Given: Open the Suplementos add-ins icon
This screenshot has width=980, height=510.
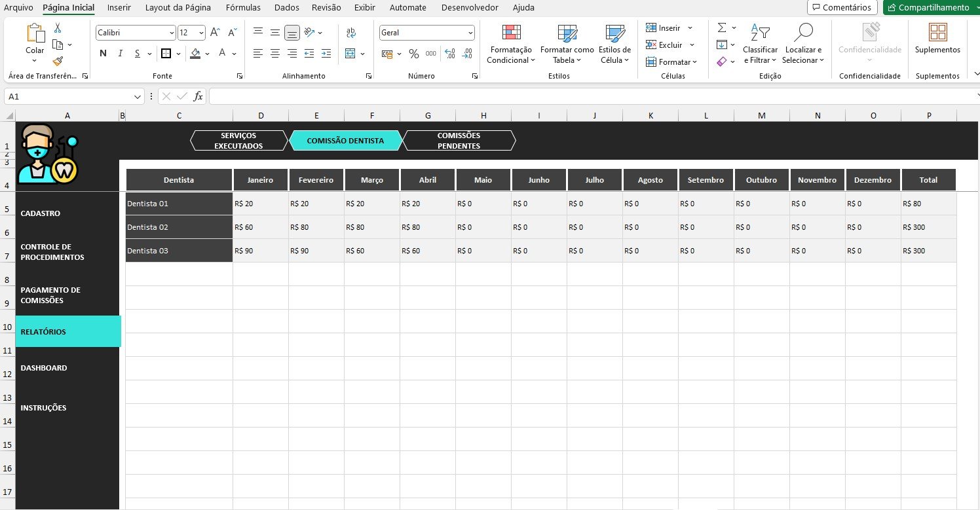Looking at the screenshot, I should [937, 33].
